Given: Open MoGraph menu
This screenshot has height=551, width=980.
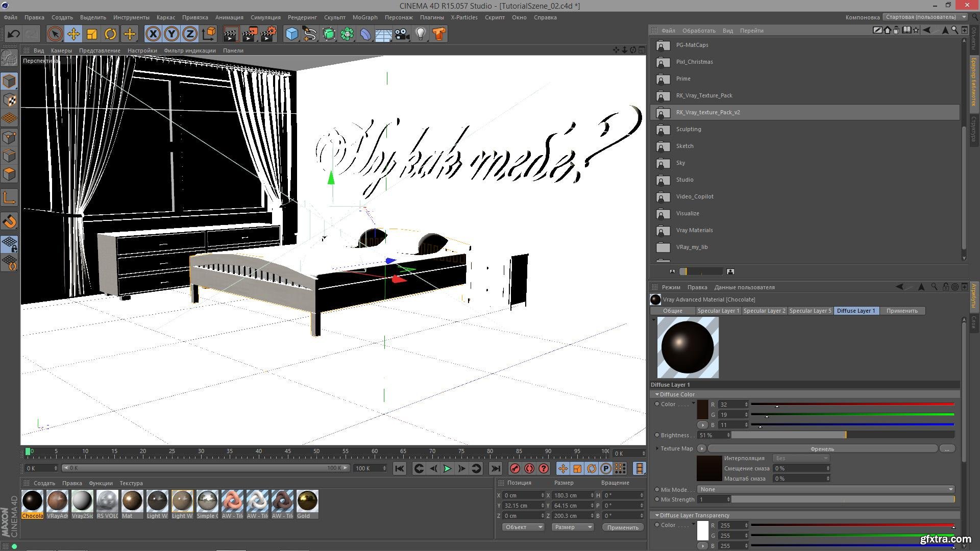Looking at the screenshot, I should coord(365,17).
